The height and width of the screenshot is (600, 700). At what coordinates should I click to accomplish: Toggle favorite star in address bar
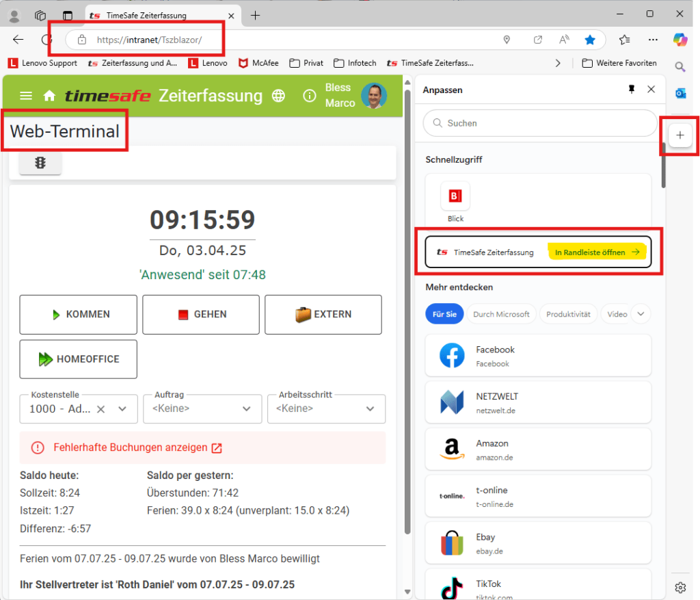click(590, 40)
